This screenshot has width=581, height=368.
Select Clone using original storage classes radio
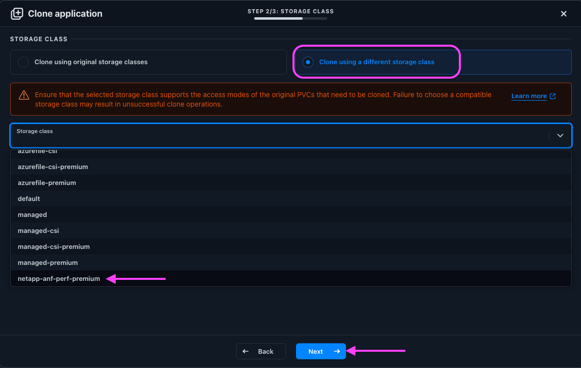coord(23,62)
